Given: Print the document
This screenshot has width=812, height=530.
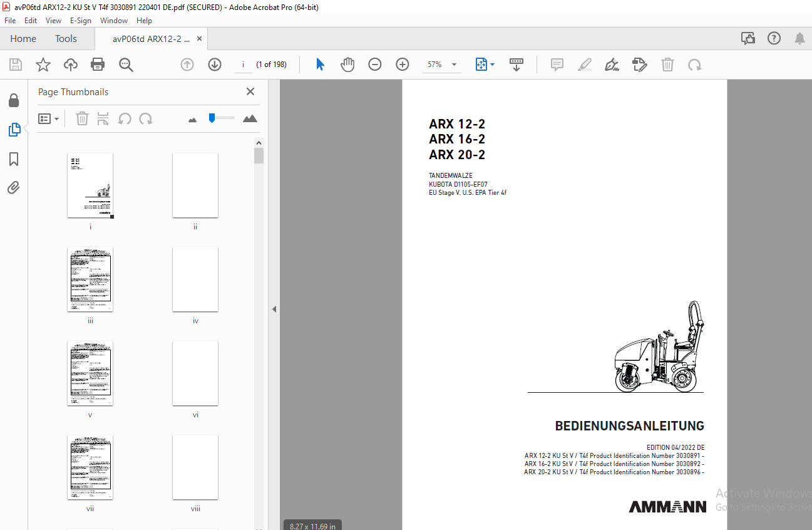Looking at the screenshot, I should click(x=98, y=65).
